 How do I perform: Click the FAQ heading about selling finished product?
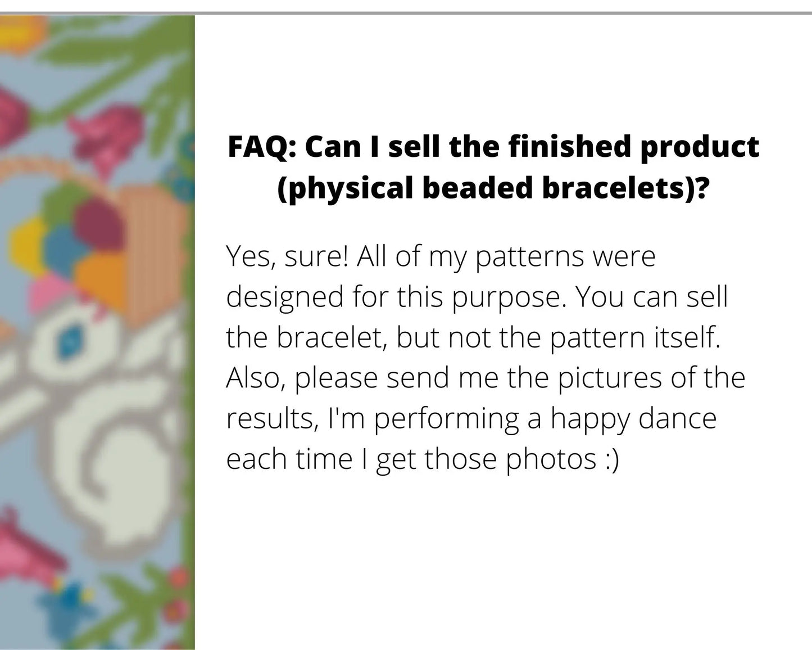point(493,147)
